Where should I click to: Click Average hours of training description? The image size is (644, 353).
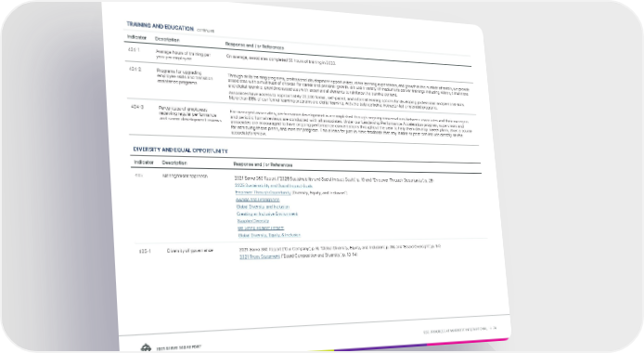pos(183,56)
